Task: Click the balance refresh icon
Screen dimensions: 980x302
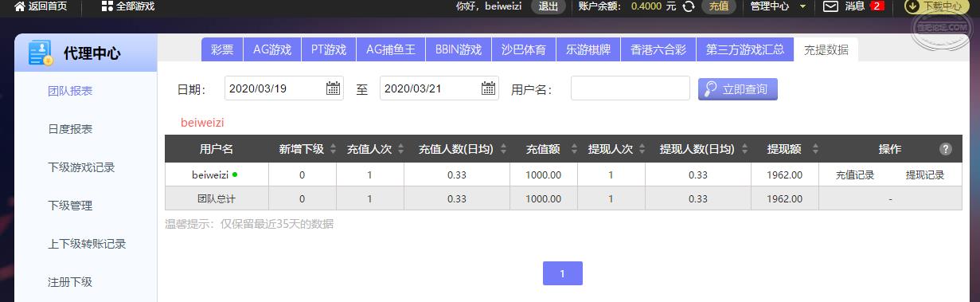Action: click(x=689, y=6)
